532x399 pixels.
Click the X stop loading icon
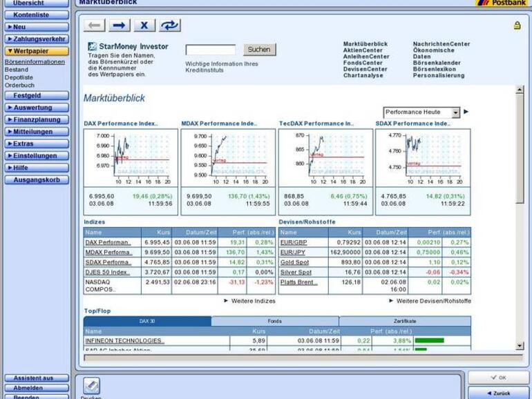[x=144, y=26]
